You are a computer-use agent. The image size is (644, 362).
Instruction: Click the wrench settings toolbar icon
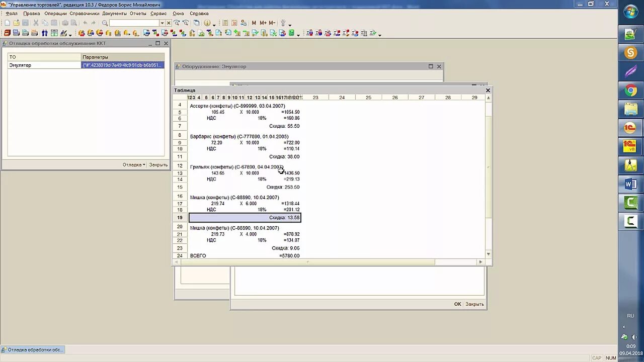(x=283, y=23)
